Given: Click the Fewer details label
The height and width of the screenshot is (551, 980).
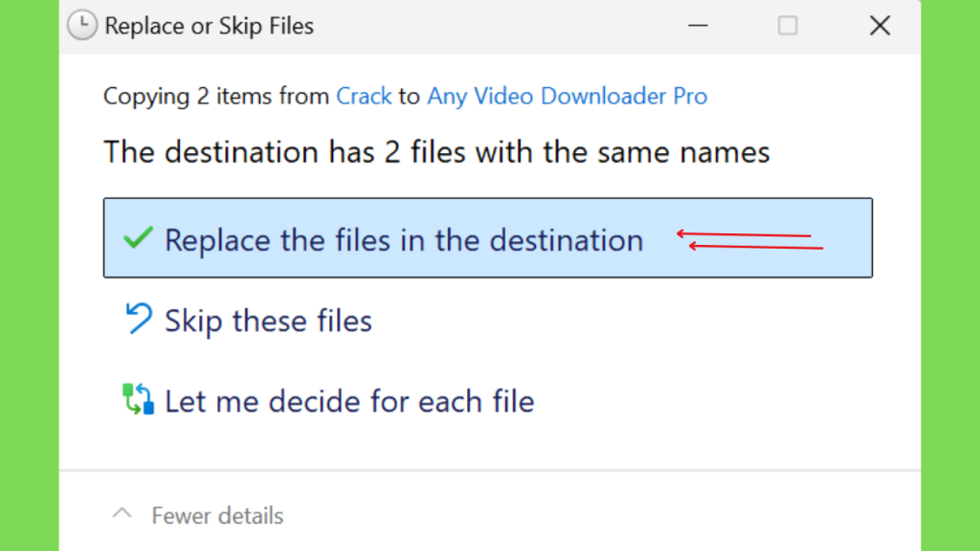Looking at the screenshot, I should tap(217, 516).
